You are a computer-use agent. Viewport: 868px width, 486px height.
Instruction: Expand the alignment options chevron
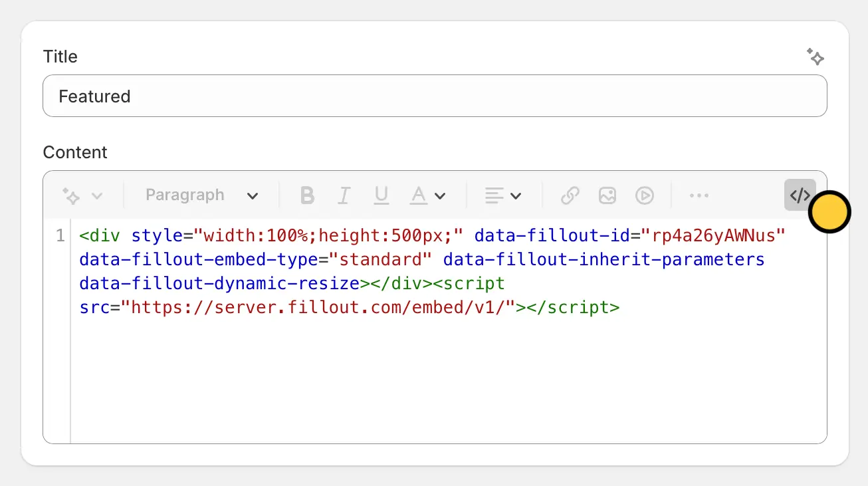[x=516, y=196]
